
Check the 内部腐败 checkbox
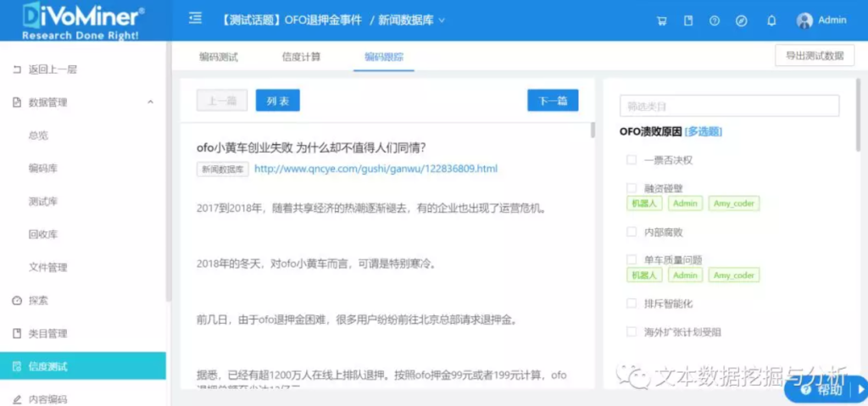point(631,232)
